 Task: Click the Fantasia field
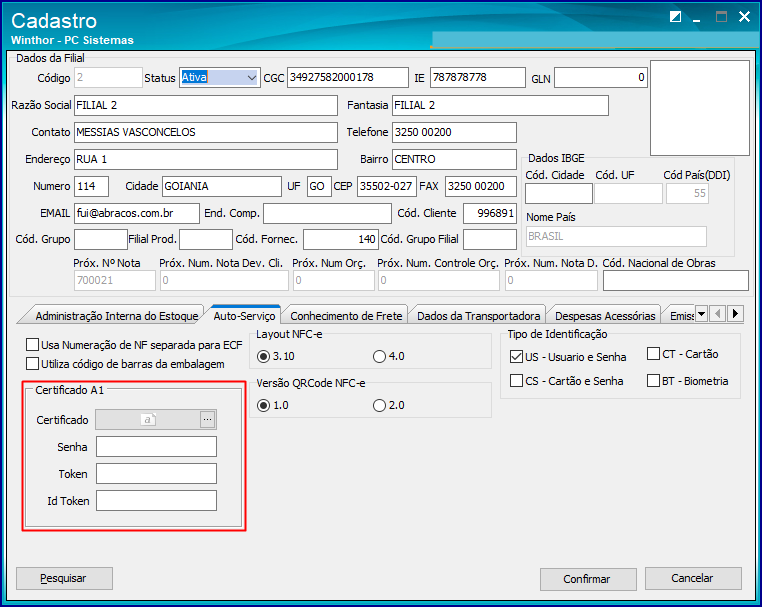500,105
